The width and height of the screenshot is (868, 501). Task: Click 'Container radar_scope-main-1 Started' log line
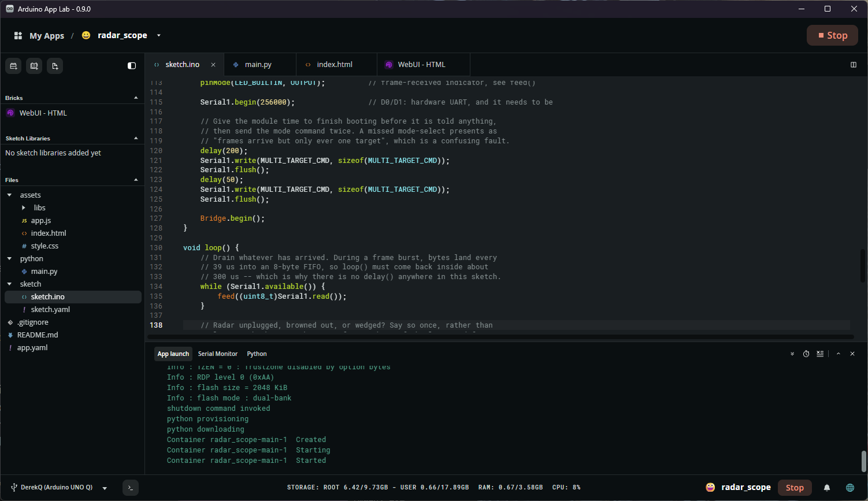coord(247,461)
